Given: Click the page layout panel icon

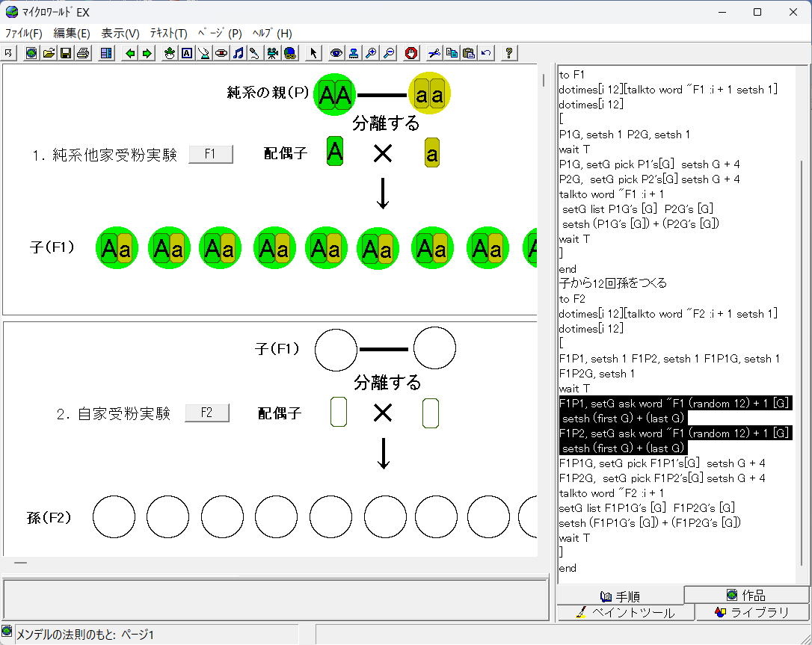Looking at the screenshot, I should [106, 53].
